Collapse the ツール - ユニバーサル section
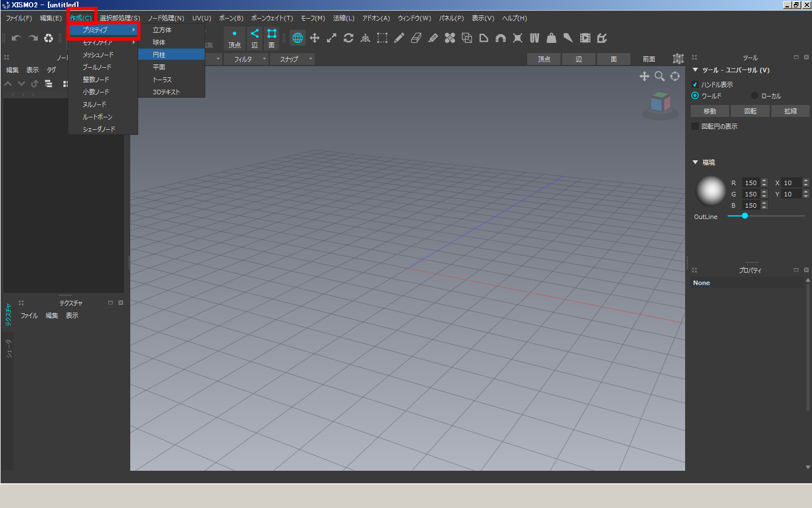Viewport: 812px width, 508px height. click(x=695, y=70)
